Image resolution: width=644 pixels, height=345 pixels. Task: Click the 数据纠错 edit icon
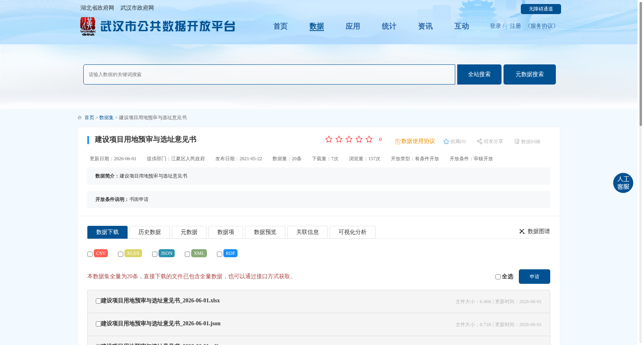pos(517,141)
